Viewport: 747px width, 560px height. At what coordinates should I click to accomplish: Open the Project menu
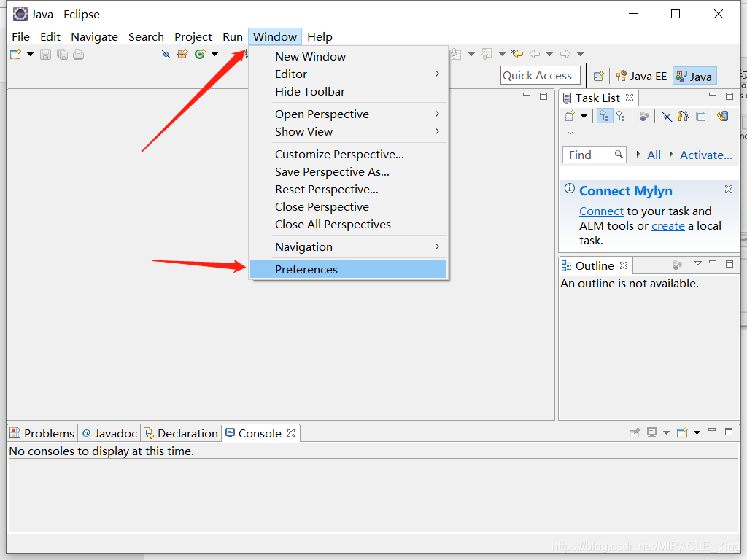click(x=193, y=36)
